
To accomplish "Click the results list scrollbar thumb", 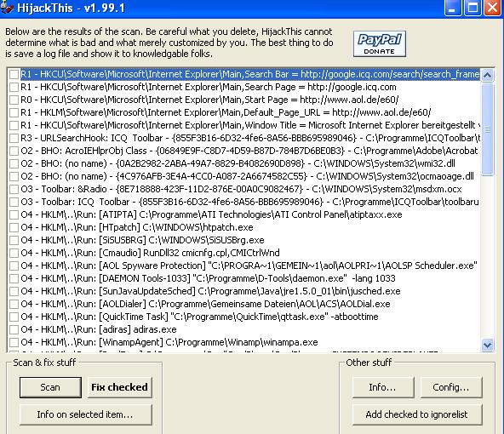I will point(487,129).
